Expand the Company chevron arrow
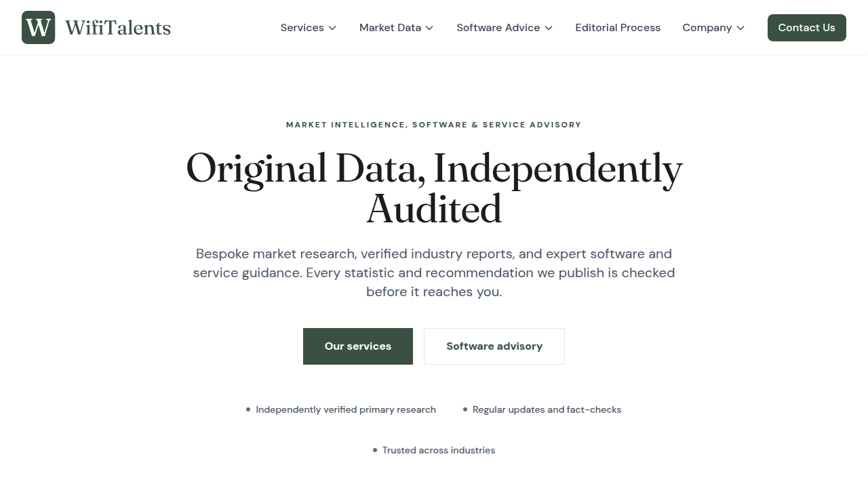868x488 pixels. click(x=741, y=28)
